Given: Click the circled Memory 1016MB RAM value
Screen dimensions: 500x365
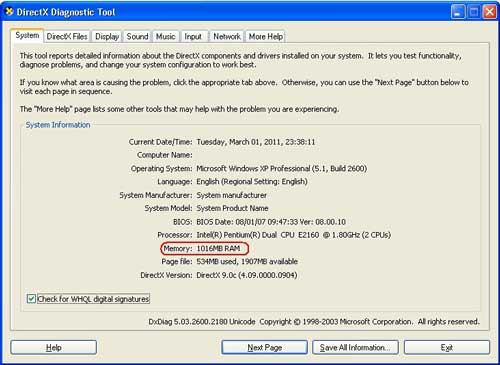Looking at the screenshot, I should 218,248.
